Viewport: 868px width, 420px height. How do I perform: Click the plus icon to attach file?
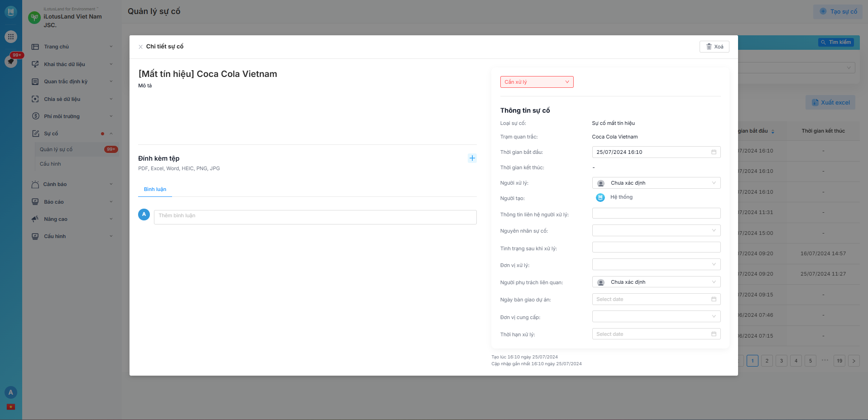click(x=472, y=158)
